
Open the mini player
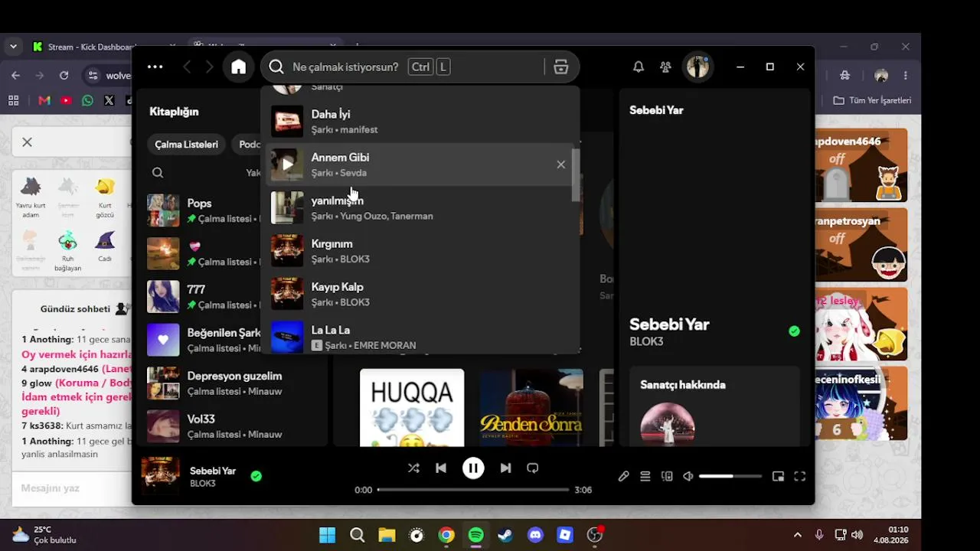point(778,477)
